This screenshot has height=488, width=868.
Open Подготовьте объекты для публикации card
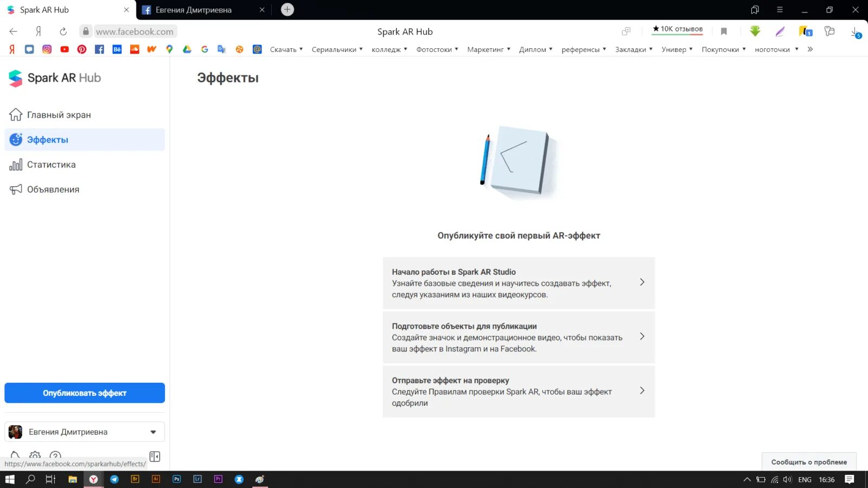[519, 337]
